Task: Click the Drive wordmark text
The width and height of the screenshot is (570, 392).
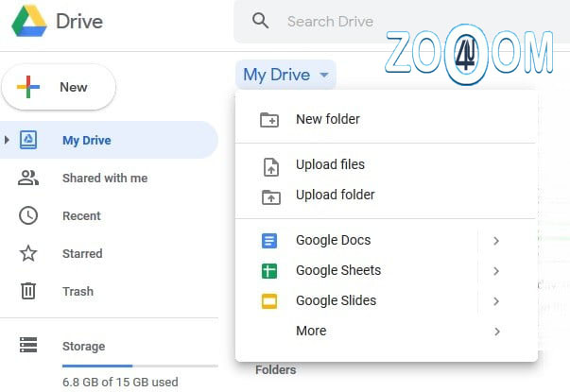Action: (79, 21)
